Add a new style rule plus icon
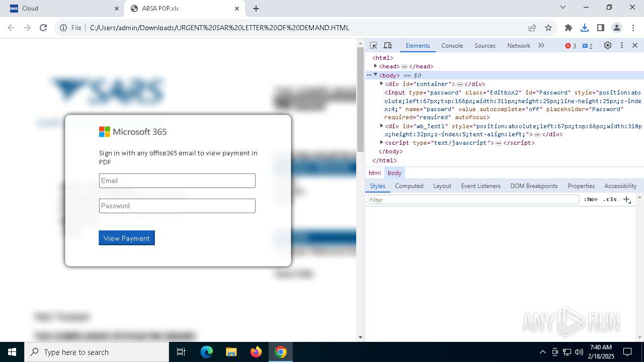The image size is (644, 362). [626, 200]
